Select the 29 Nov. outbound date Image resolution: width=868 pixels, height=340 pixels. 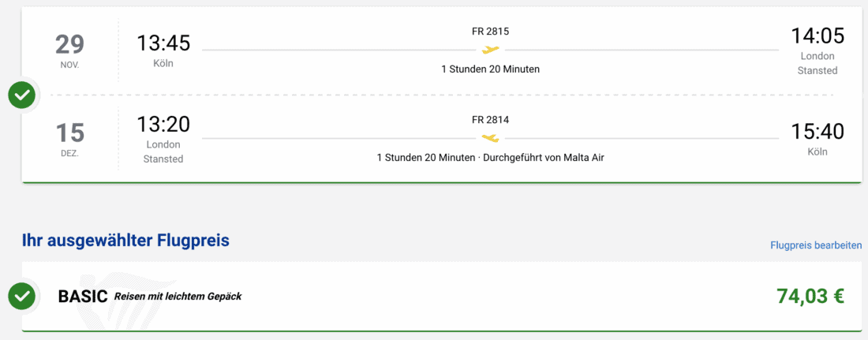69,50
